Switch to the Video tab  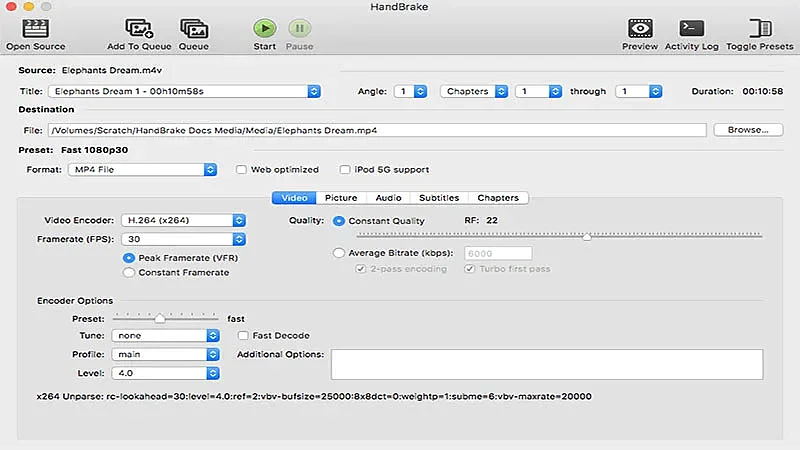294,198
